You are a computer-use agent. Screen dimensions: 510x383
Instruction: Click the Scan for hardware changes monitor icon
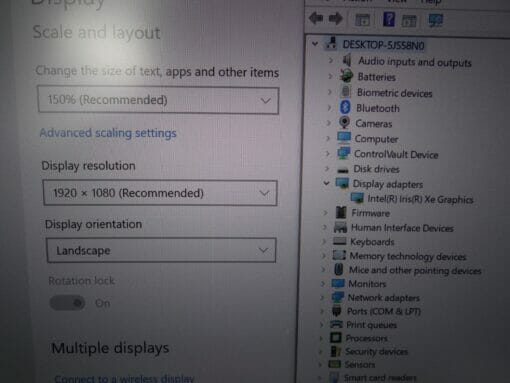pos(436,20)
